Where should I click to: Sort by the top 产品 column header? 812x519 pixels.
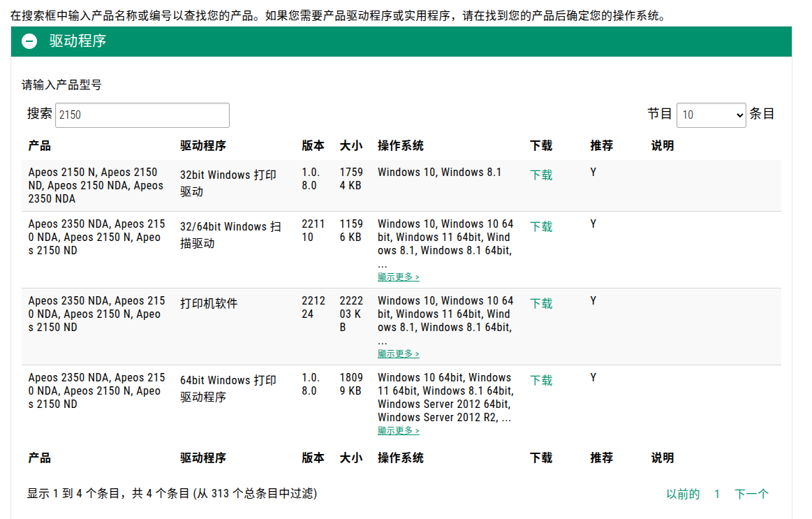(39, 146)
